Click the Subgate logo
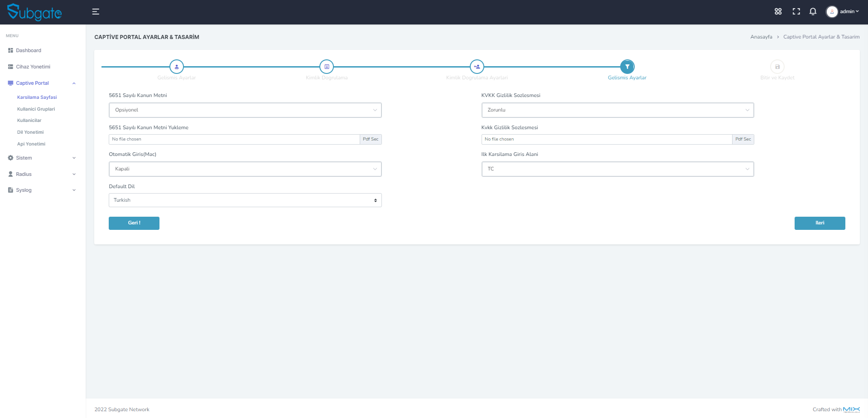This screenshot has height=418, width=868. (x=34, y=12)
